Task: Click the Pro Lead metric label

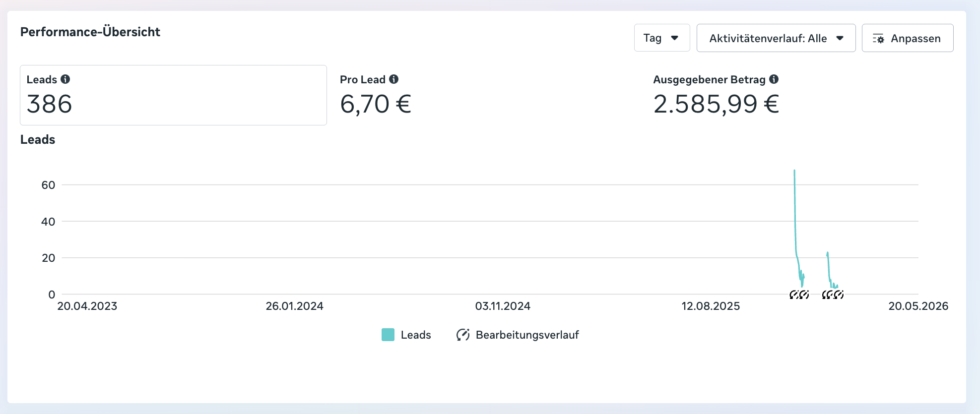Action: 363,79
